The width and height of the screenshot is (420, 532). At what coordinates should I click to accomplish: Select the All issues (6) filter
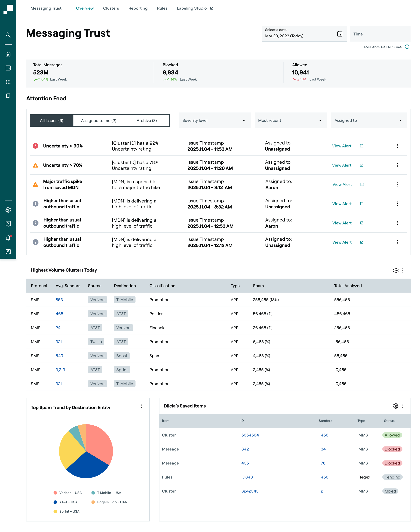pyautogui.click(x=52, y=121)
